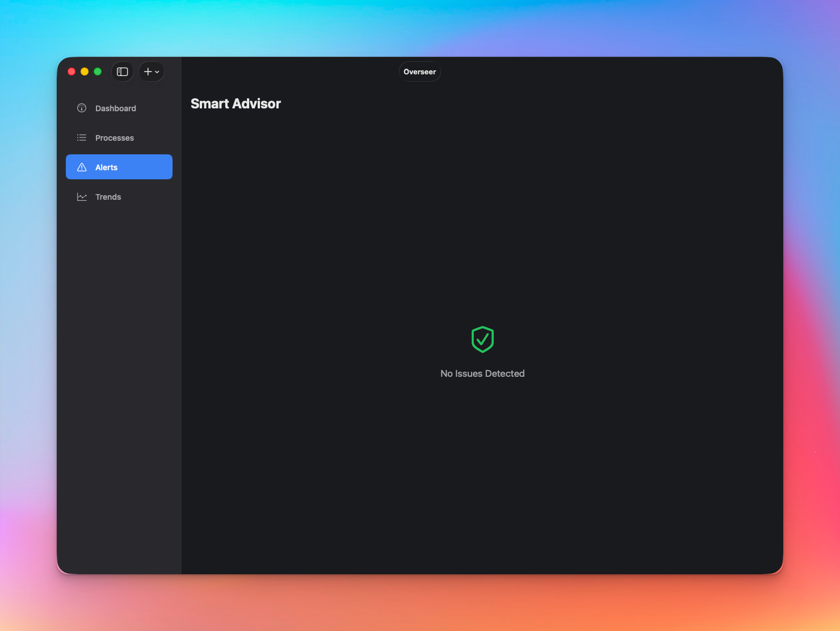Click the green shield checkmark icon
The image size is (840, 631).
(x=482, y=339)
